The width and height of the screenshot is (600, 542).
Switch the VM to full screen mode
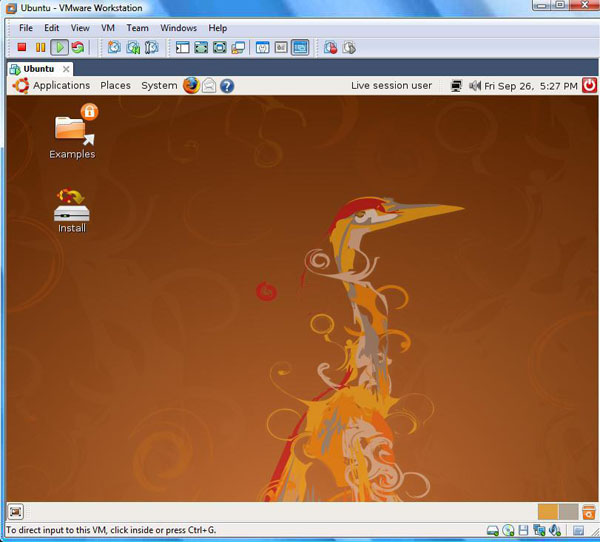(x=220, y=47)
